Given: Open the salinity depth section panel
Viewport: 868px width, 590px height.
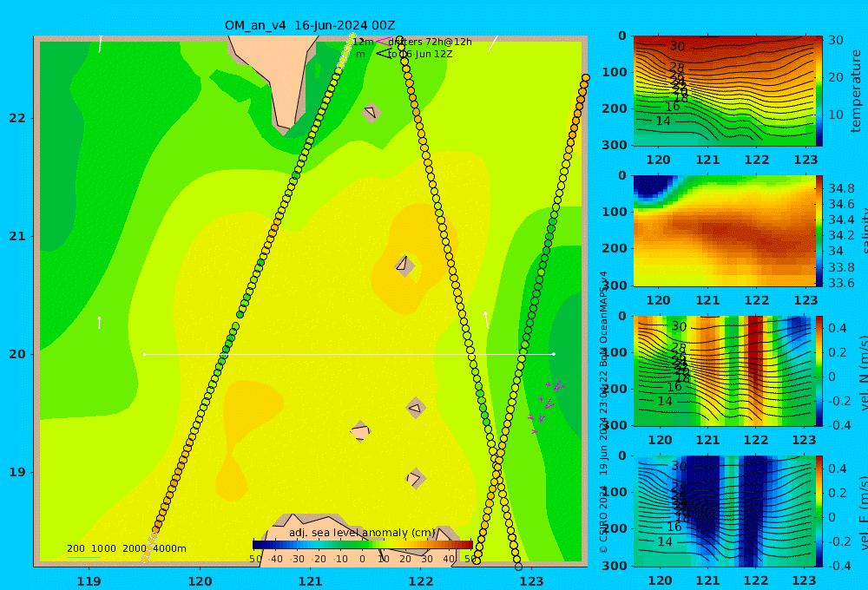Looking at the screenshot, I should coord(724,231).
